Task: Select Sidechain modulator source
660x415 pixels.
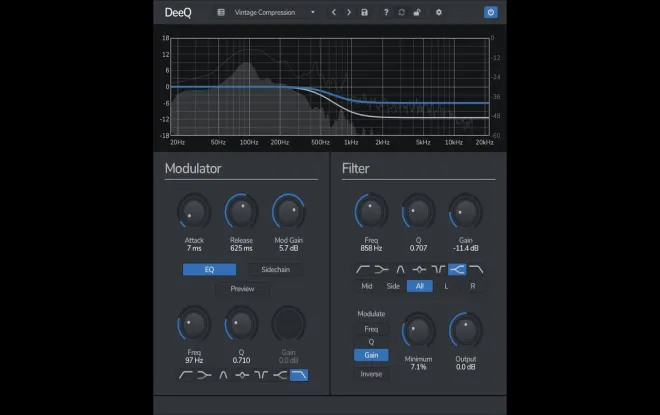Action: pyautogui.click(x=275, y=269)
